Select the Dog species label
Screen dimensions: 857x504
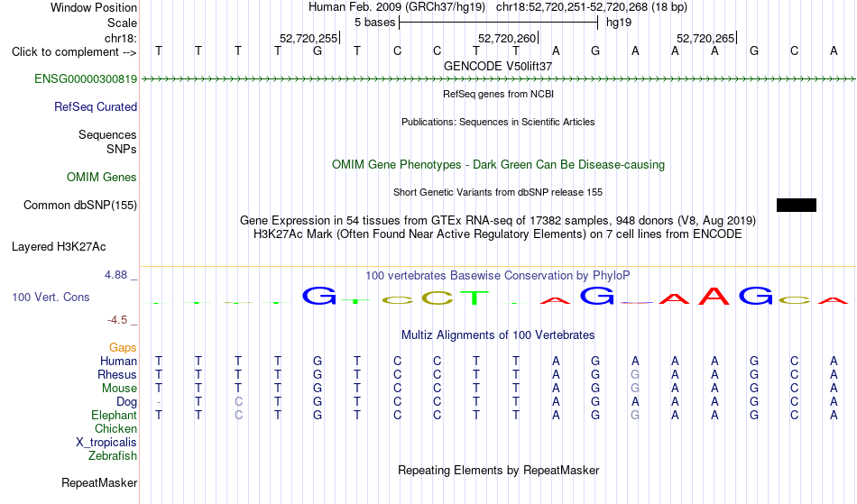click(126, 402)
